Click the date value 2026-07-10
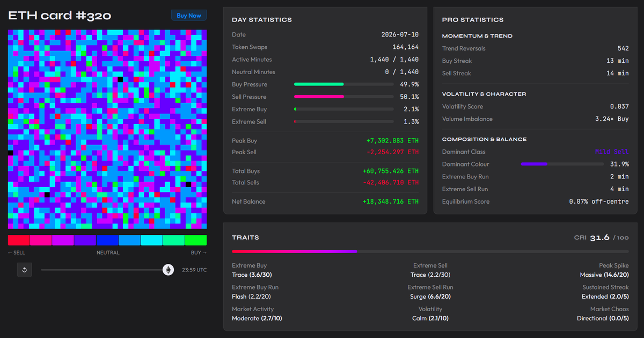 click(x=400, y=34)
